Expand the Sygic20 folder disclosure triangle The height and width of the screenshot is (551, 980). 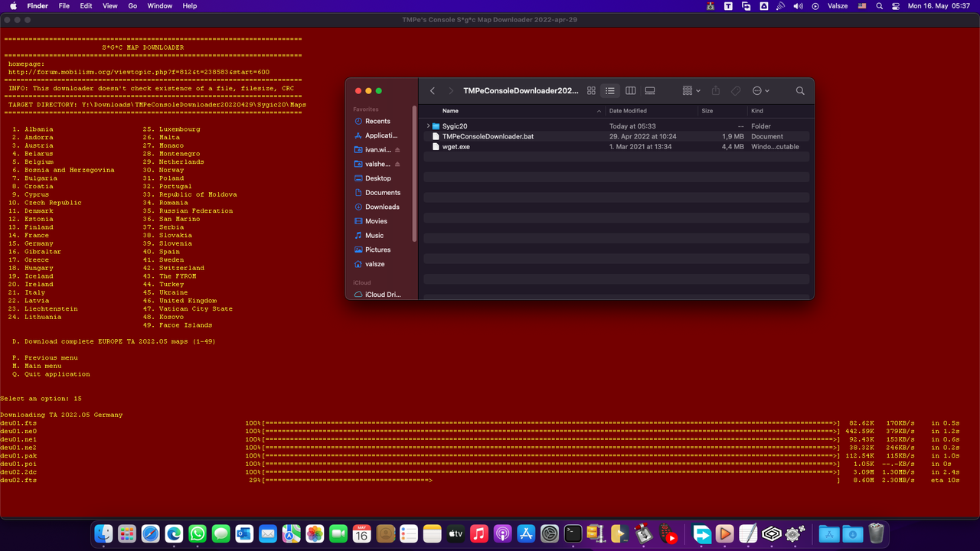[428, 126]
